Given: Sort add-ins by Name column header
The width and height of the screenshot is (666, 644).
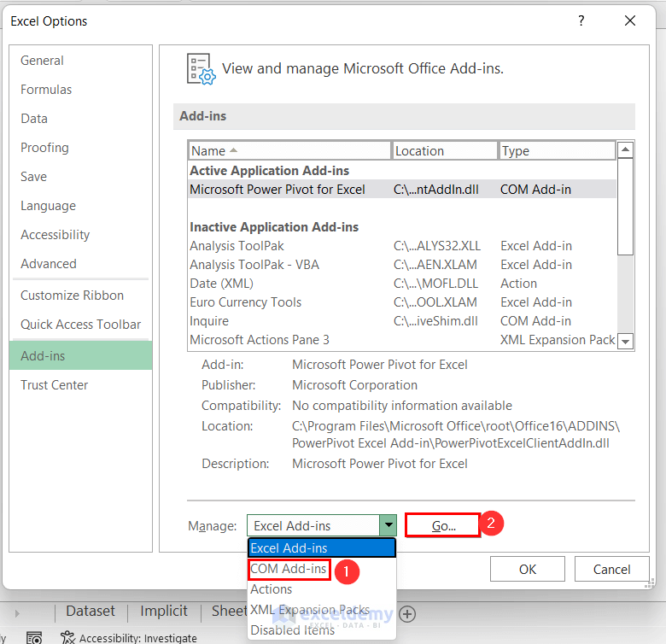Looking at the screenshot, I should click(289, 151).
